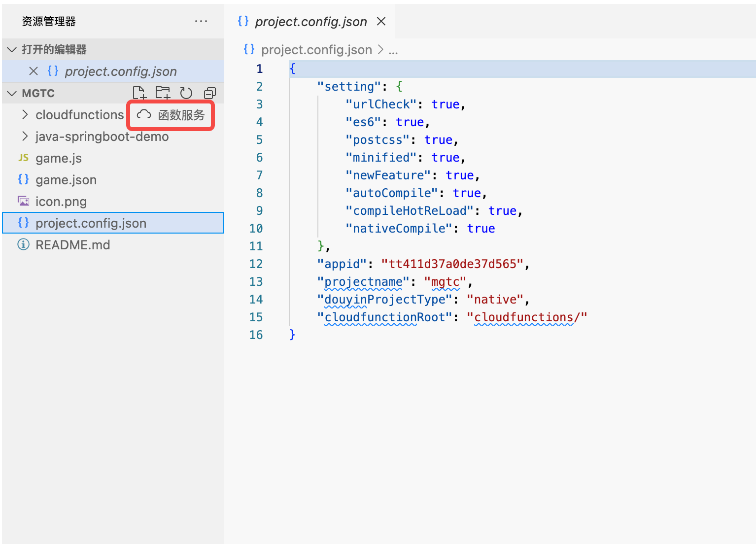Close the project.config.json editor tab
The width and height of the screenshot is (756, 544).
click(381, 21)
